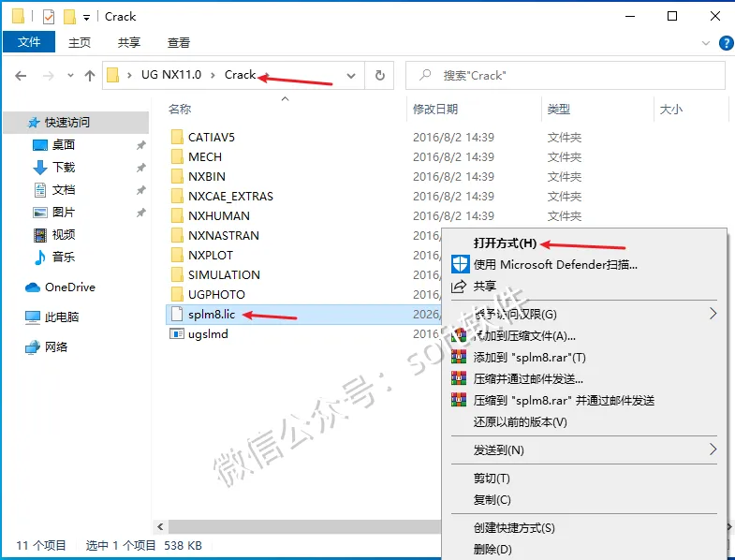The image size is (735, 560).
Task: Expand the address bar history dropdown
Action: pos(350,76)
